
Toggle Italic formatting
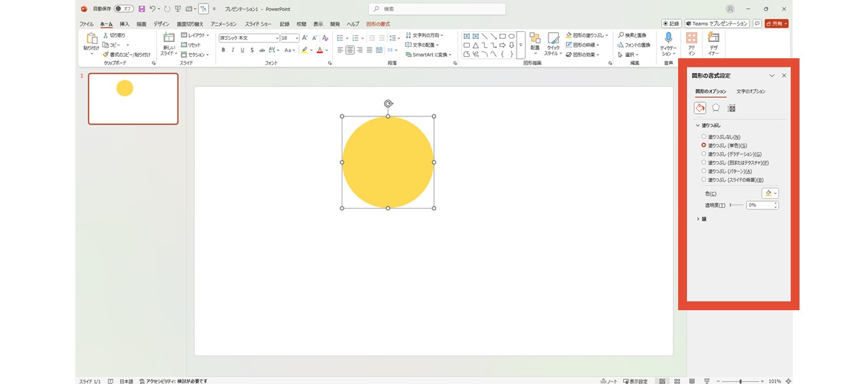click(233, 50)
